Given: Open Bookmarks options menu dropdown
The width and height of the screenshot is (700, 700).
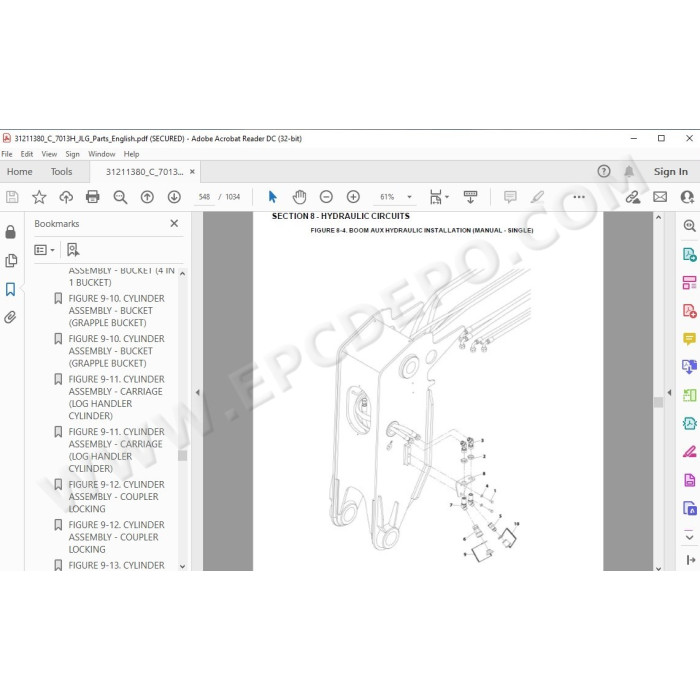Looking at the screenshot, I should [44, 250].
